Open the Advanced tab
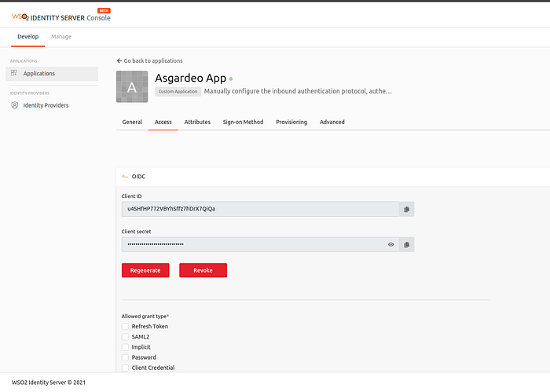The image size is (550, 392). click(332, 122)
